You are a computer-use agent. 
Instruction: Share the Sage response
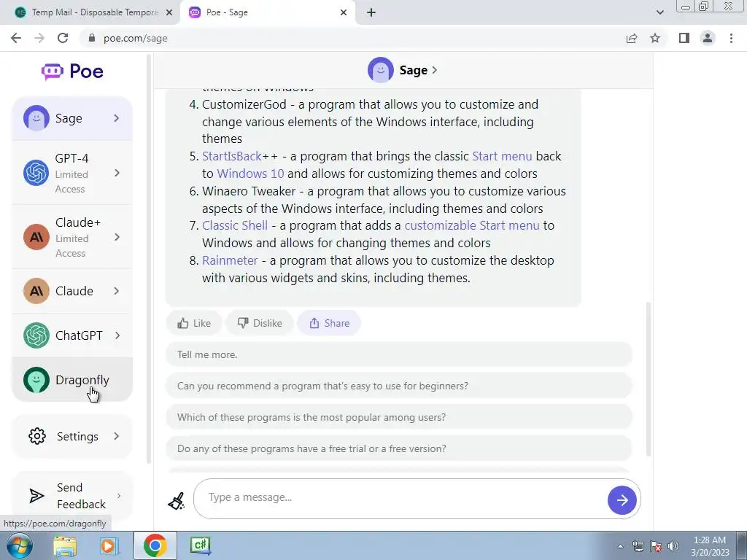point(329,323)
